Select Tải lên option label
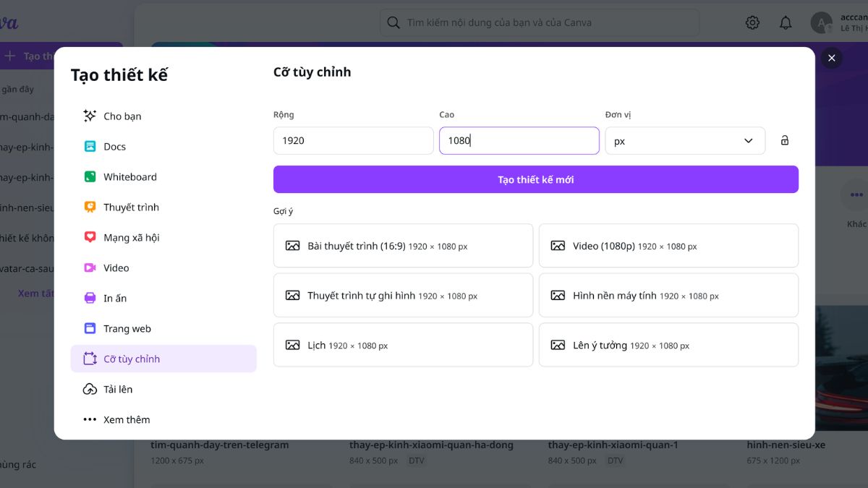This screenshot has width=868, height=488. (118, 389)
